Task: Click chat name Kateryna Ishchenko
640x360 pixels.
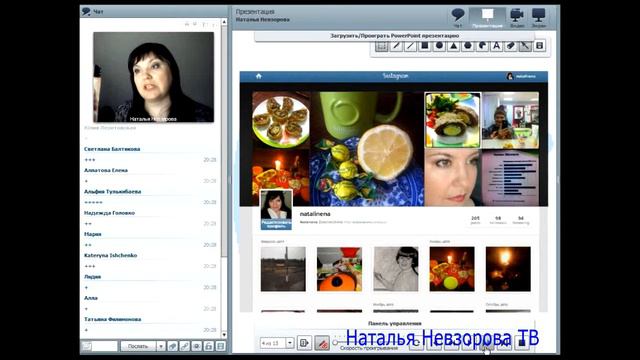Action: tap(111, 256)
